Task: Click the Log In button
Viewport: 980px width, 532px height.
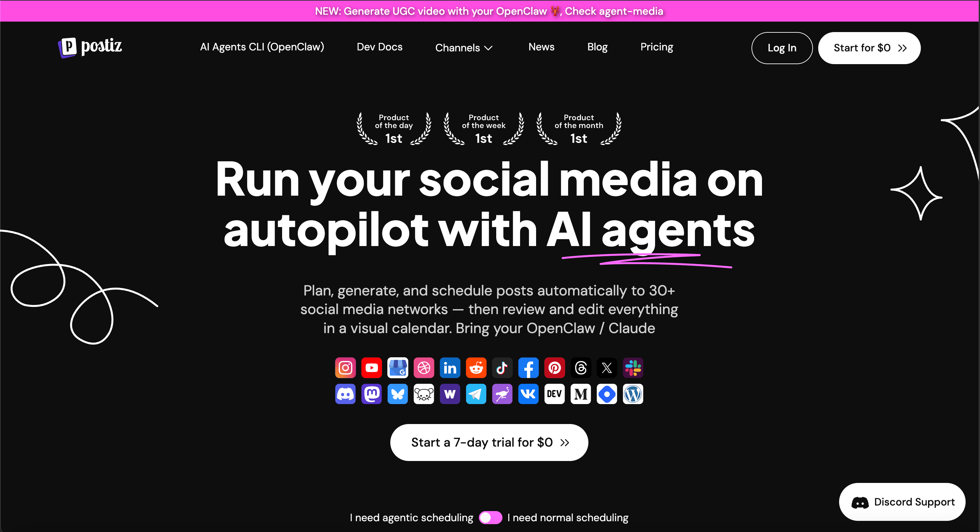Action: coord(782,48)
